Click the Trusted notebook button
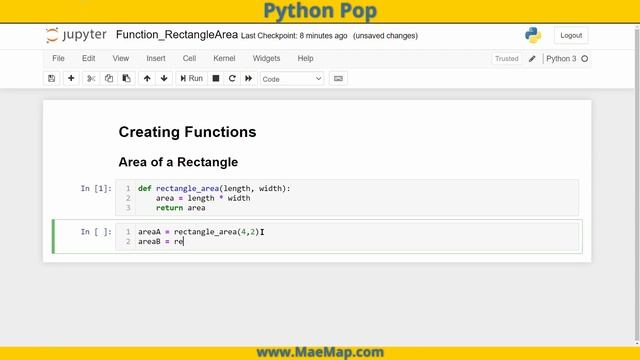 (x=507, y=59)
